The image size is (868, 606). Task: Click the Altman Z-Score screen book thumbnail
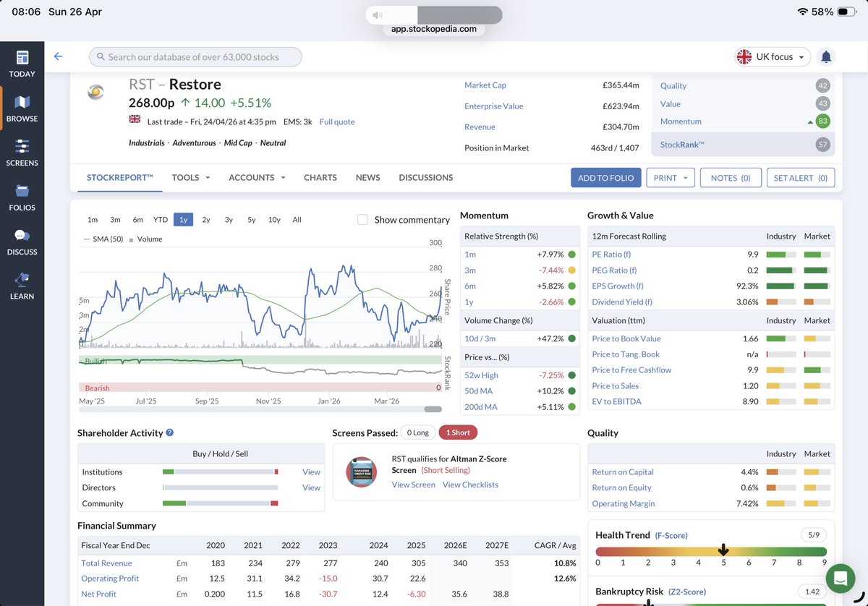click(361, 471)
